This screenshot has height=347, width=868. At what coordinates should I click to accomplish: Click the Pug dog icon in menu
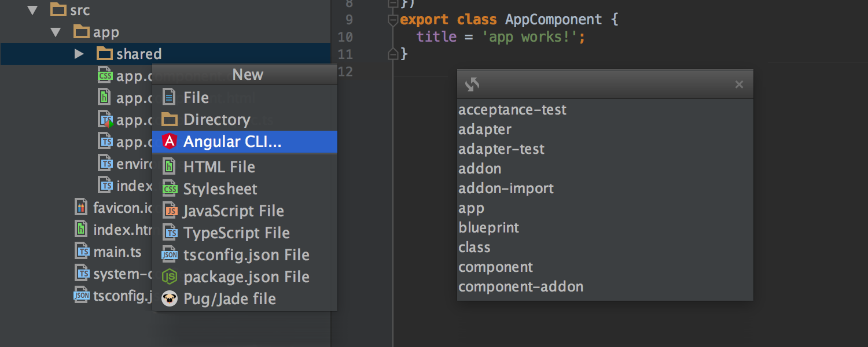[169, 298]
